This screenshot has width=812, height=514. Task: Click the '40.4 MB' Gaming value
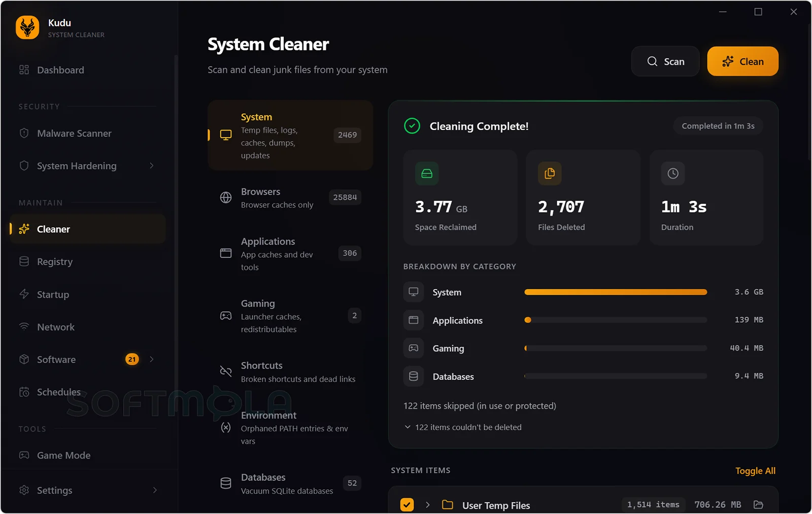click(x=747, y=348)
